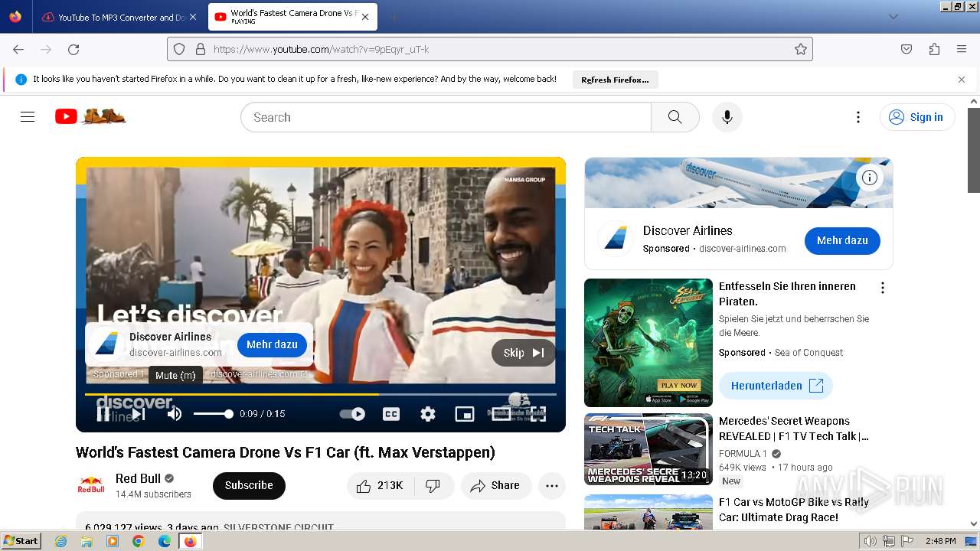Open the tracking protection shield icon
Image resolution: width=980 pixels, height=551 pixels.
(x=179, y=49)
